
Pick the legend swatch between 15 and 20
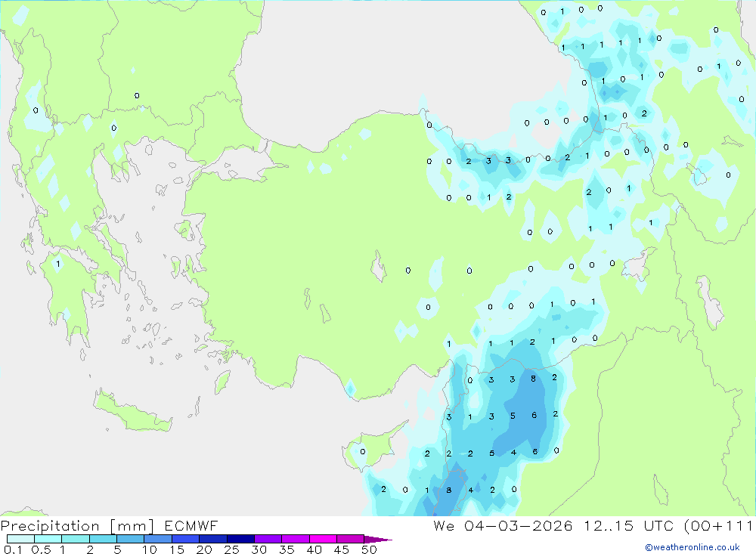coord(186,539)
